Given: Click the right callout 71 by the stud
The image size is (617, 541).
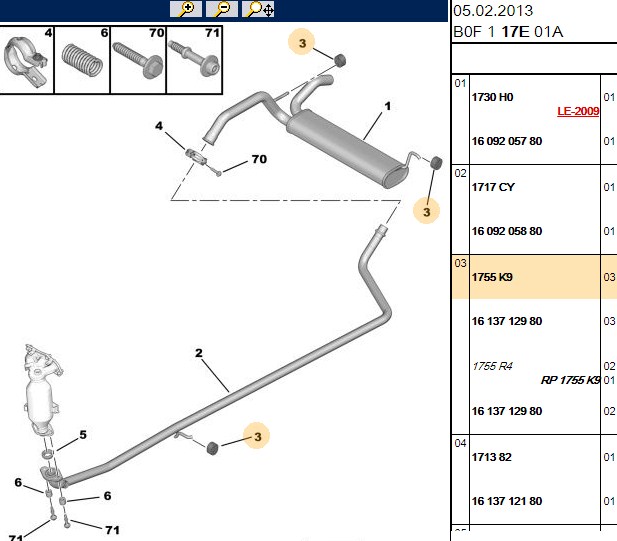Looking at the screenshot, I should [x=113, y=530].
